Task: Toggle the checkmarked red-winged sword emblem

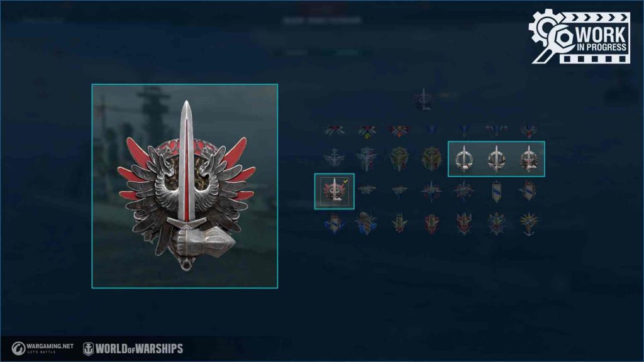Action: (x=335, y=191)
